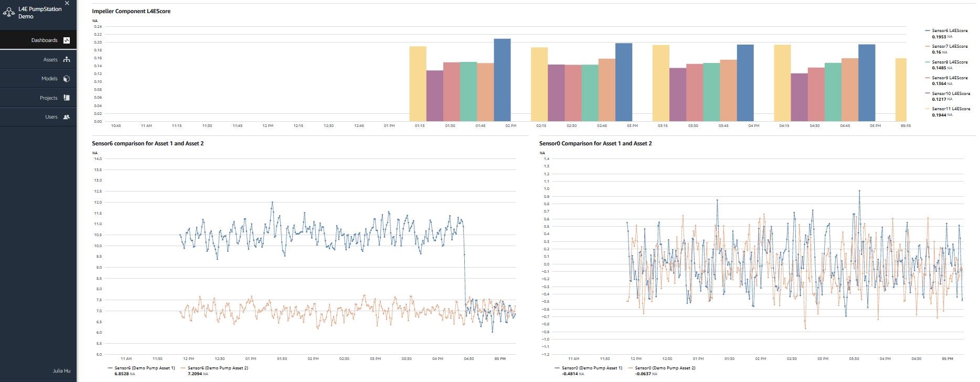Click the blue bar ending at 04 PM
Screen dimensions: 980x382
point(745,83)
